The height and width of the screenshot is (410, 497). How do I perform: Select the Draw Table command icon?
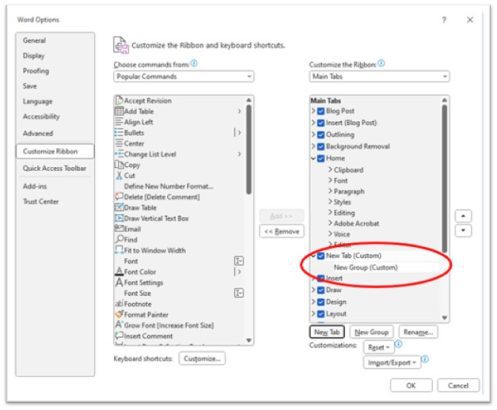119,207
